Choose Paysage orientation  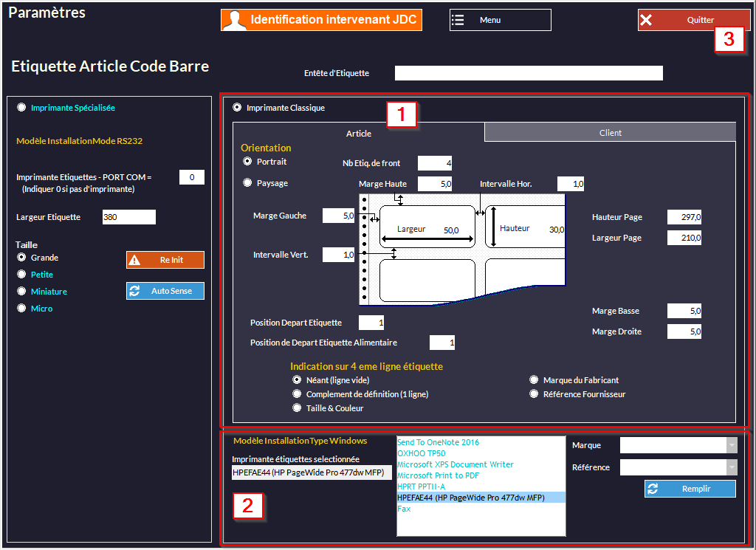(247, 182)
